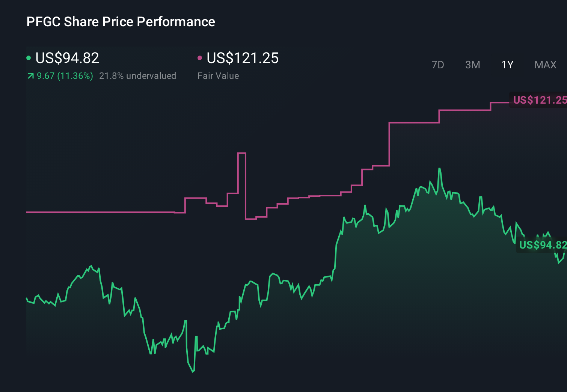Image resolution: width=567 pixels, height=392 pixels.
Task: Click the pink fair value step line
Action: click(113, 212)
